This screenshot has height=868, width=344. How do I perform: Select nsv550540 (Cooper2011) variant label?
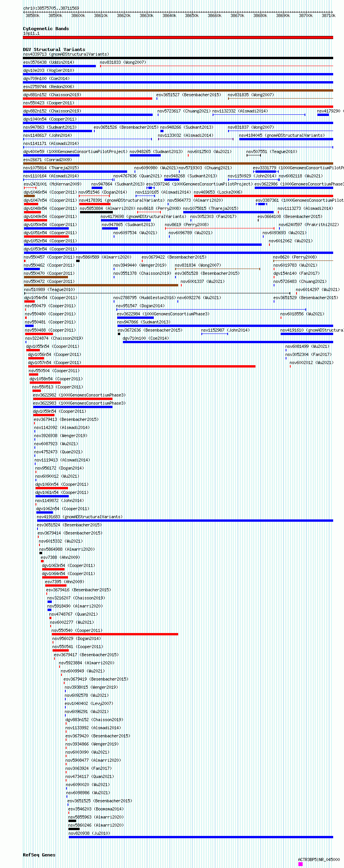tap(77, 630)
